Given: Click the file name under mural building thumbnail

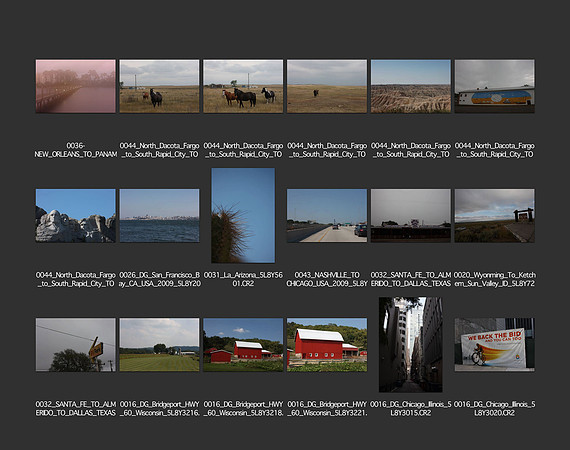Looking at the screenshot, I should pos(494,150).
